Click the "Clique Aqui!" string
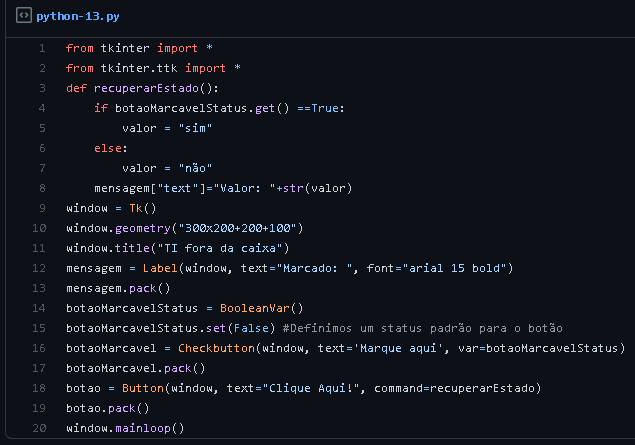Image resolution: width=635 pixels, height=445 pixels. pos(311,388)
